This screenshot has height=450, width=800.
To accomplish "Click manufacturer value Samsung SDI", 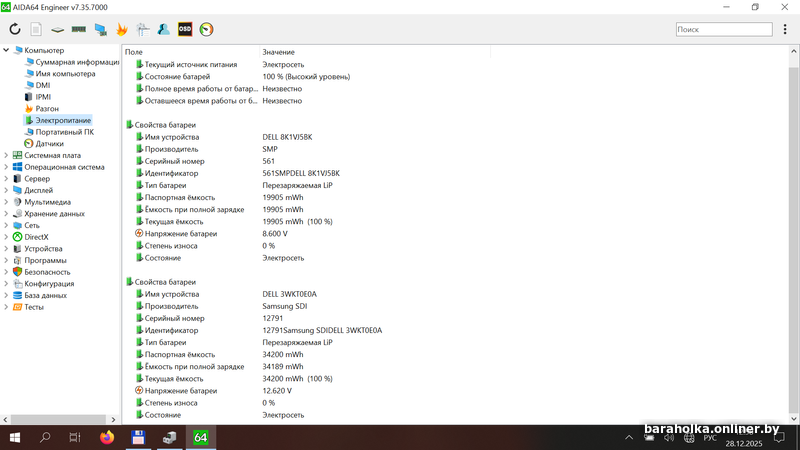I will (285, 306).
